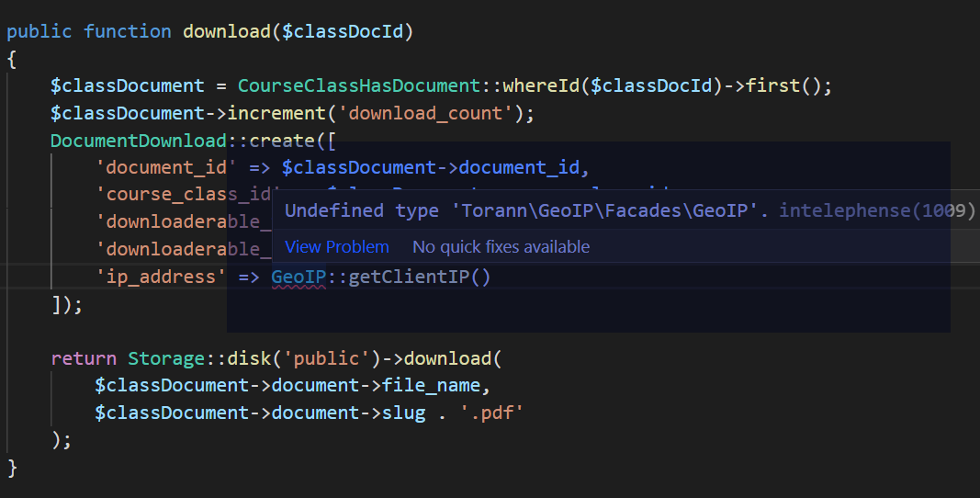Viewport: 980px width, 498px height.
Task: Click the 'ip_address' array key
Action: pos(161,277)
